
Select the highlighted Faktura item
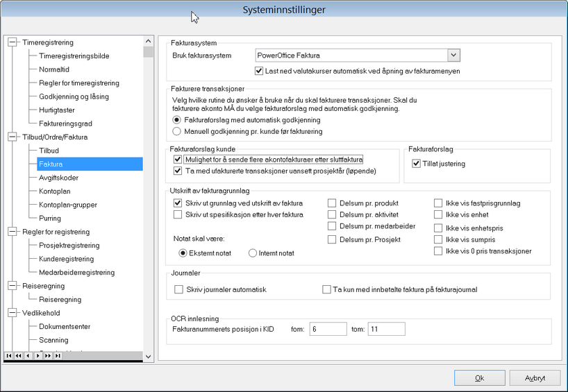[90, 164]
